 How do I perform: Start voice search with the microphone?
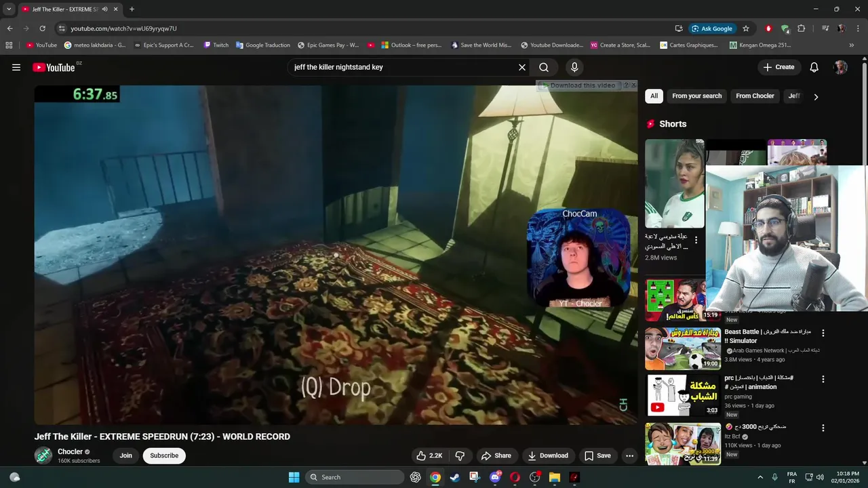click(x=574, y=67)
